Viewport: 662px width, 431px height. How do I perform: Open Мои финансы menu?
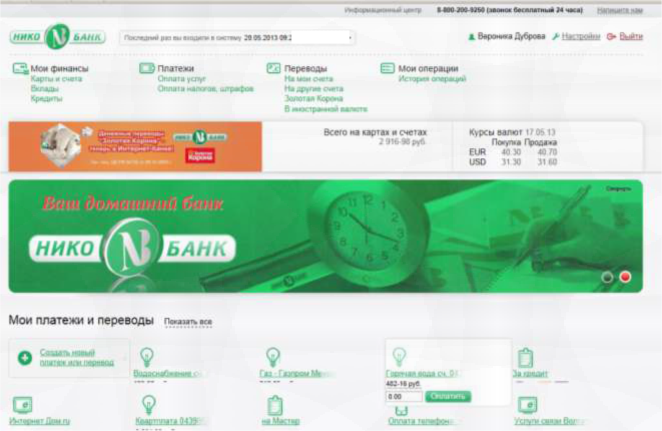click(60, 68)
